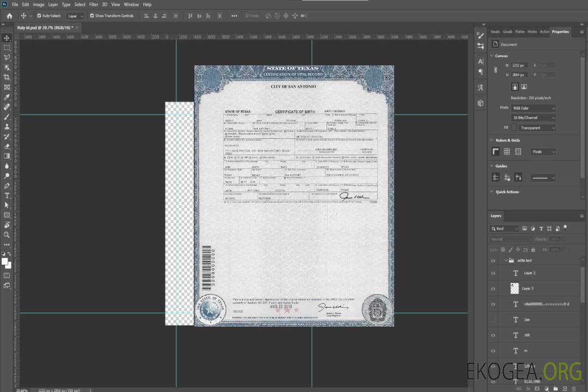Switch to the Swatches panel tab
The width and height of the screenshot is (588, 392).
[x=495, y=32]
